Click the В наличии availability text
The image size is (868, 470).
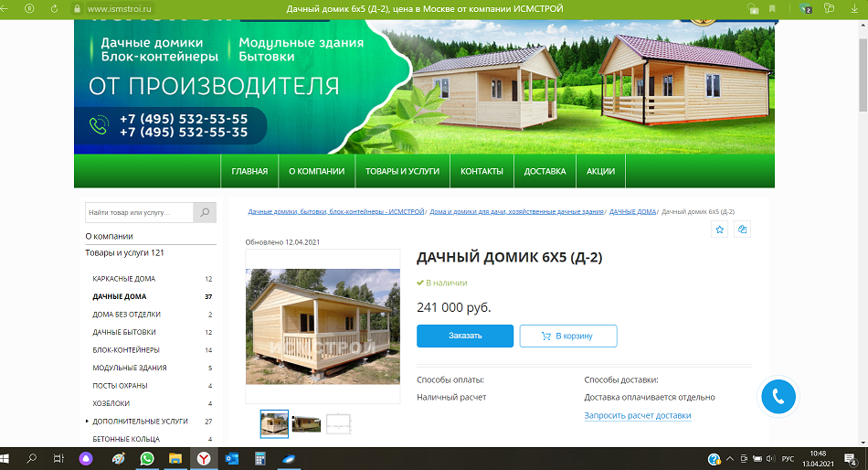pyautogui.click(x=442, y=283)
